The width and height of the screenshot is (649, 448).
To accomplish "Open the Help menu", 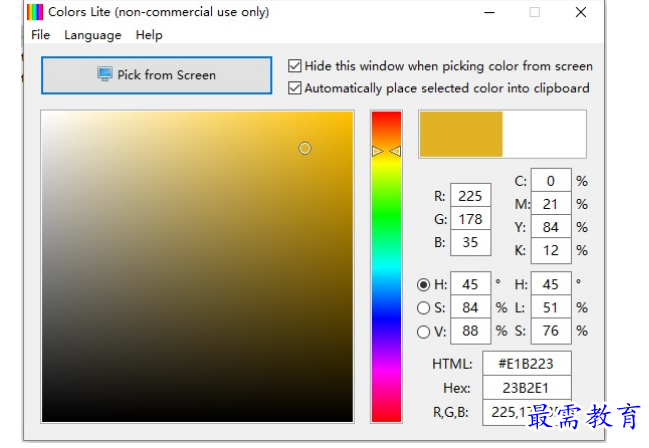I will point(149,35).
